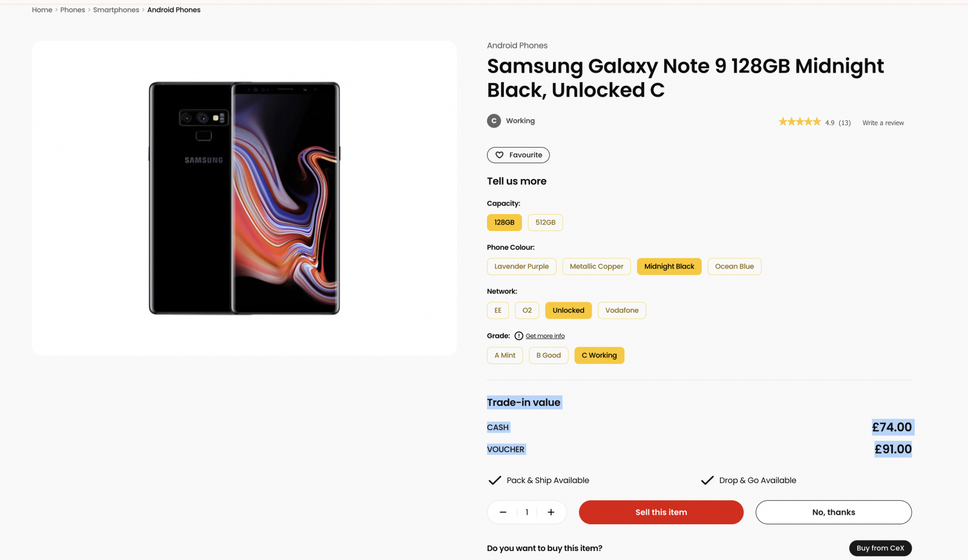Click the star rating icons
Screen dimensions: 968x560
click(x=799, y=122)
